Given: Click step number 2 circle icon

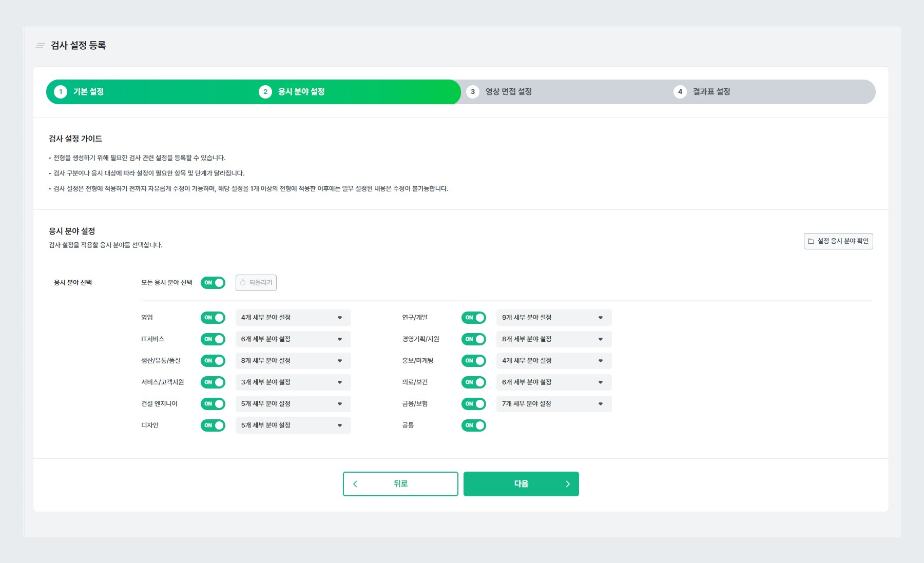Looking at the screenshot, I should point(265,92).
